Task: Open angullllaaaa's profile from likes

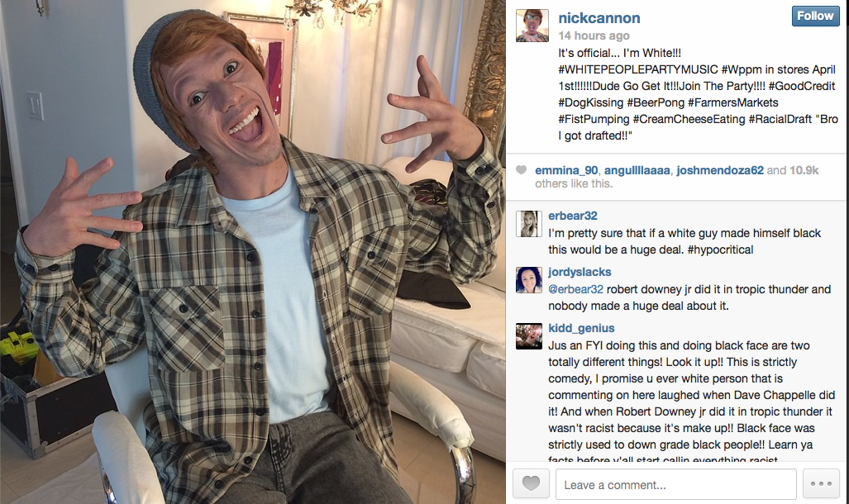Action: [x=637, y=170]
